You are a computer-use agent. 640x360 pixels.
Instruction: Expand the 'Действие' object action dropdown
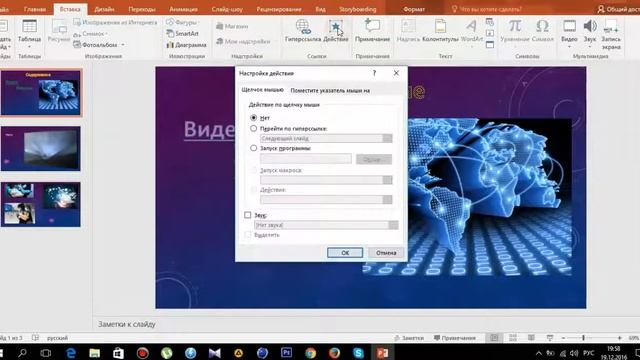(x=387, y=200)
